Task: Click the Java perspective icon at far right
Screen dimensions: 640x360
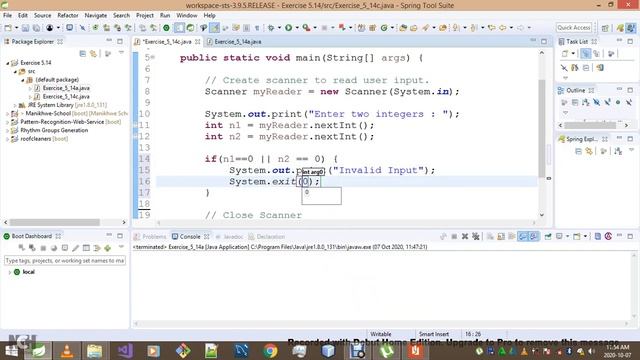Action: [x=631, y=28]
